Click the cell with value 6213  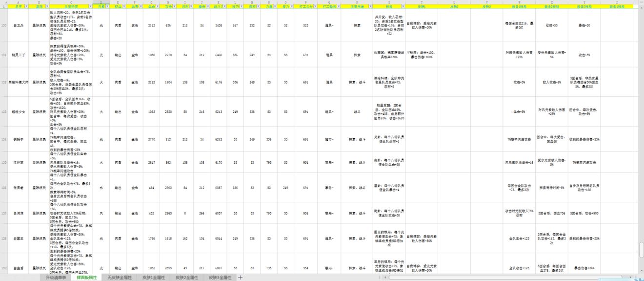219,112
